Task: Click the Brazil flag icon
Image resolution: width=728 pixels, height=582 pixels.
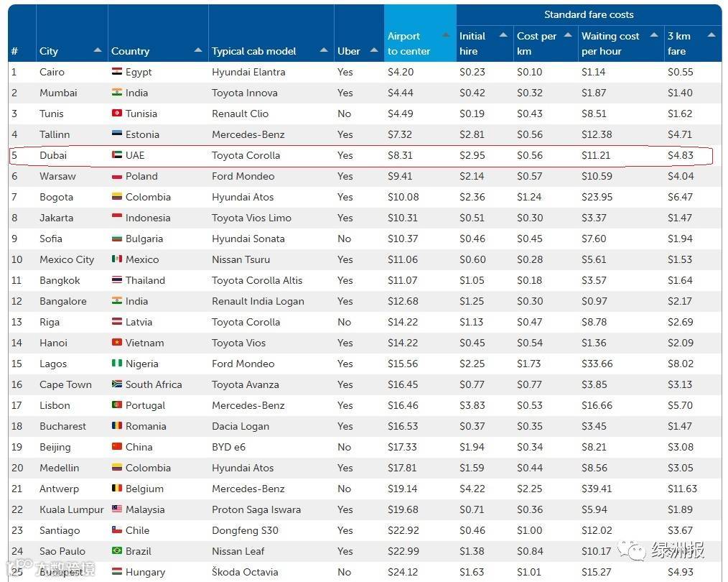Action: tap(117, 550)
